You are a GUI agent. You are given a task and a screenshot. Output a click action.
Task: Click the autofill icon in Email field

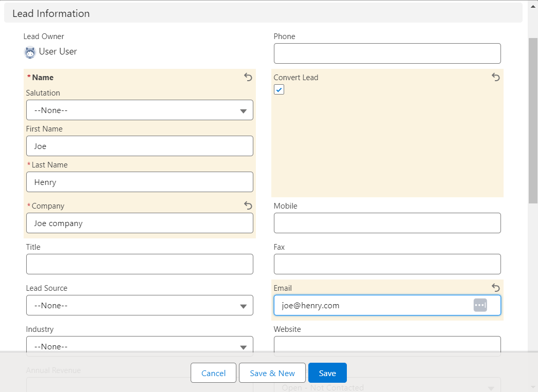click(480, 305)
